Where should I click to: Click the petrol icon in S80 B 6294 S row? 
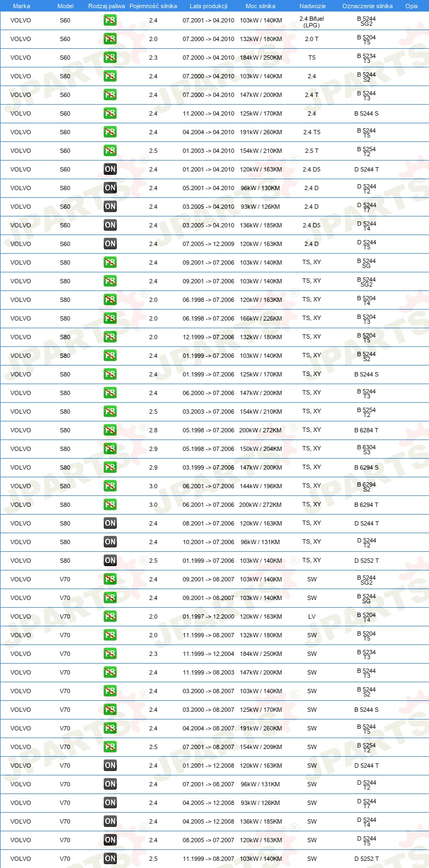[x=110, y=467]
